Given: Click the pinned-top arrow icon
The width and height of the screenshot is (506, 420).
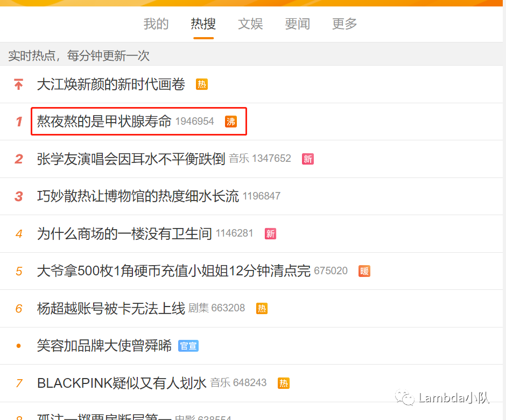Looking at the screenshot, I should [x=19, y=84].
